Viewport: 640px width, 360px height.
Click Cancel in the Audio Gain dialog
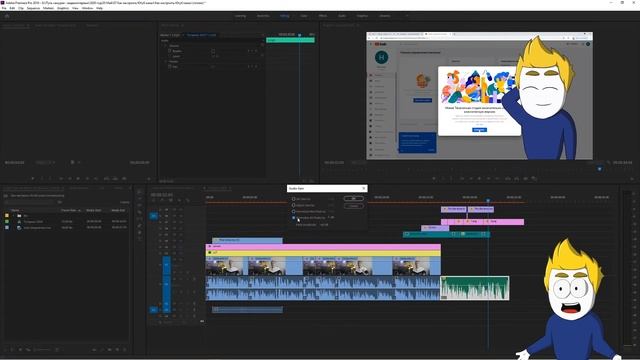tap(353, 206)
